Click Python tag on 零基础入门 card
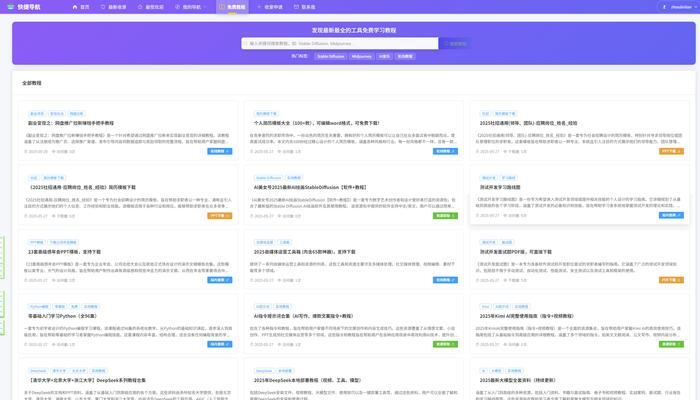Image resolution: width=700 pixels, height=400 pixels. 39,306
